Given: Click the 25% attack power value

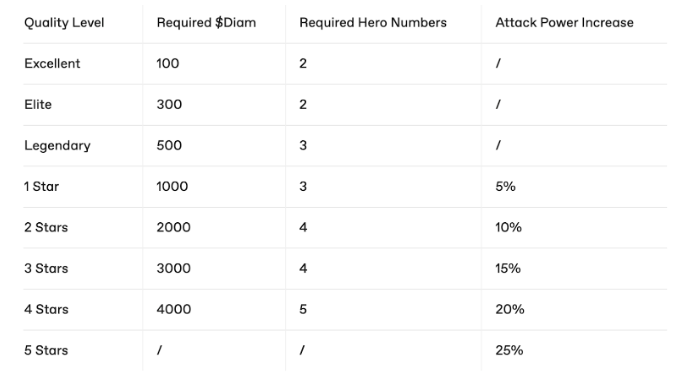Looking at the screenshot, I should [x=509, y=350].
